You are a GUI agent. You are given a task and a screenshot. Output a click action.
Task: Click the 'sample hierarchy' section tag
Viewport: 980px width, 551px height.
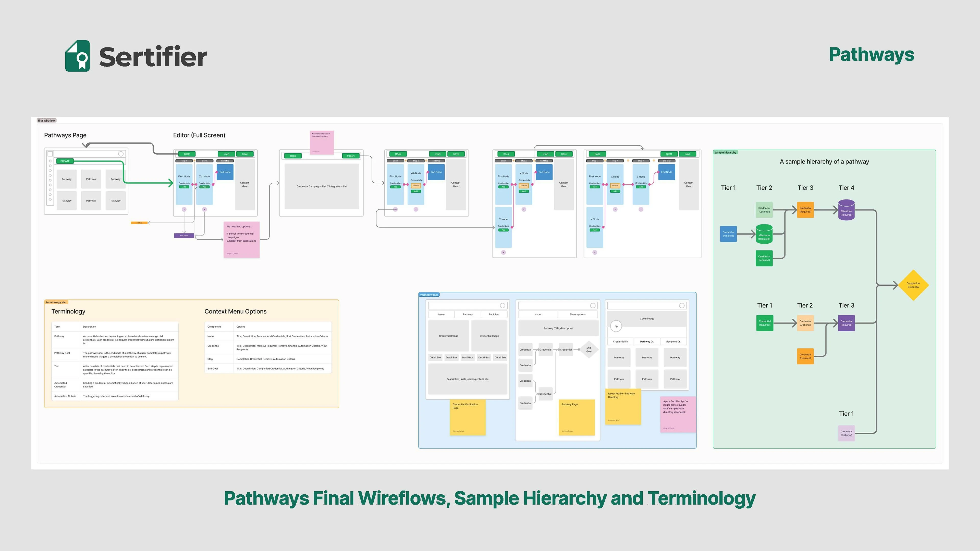[725, 153]
